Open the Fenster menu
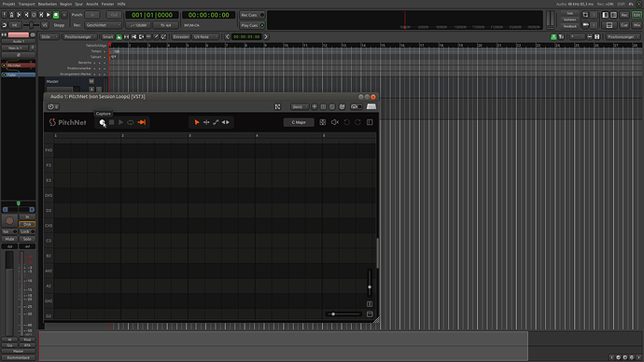 click(107, 4)
